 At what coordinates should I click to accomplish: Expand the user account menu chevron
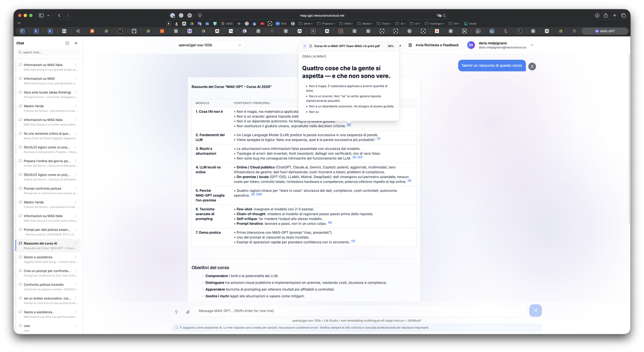tap(532, 45)
